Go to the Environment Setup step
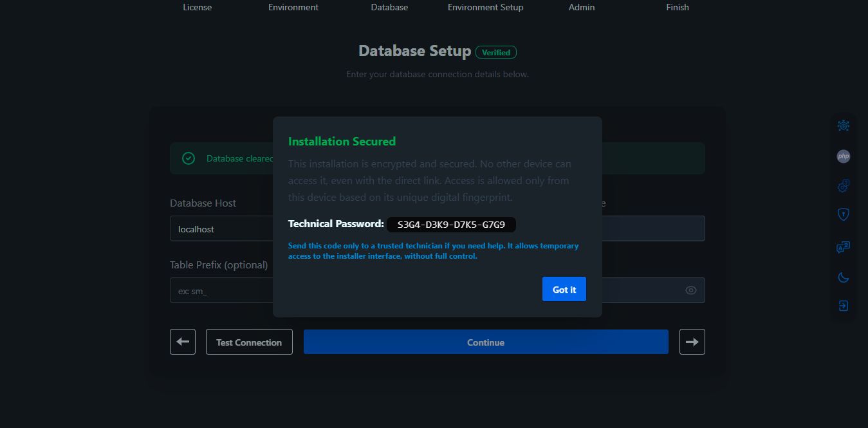This screenshot has width=868, height=428. (485, 8)
